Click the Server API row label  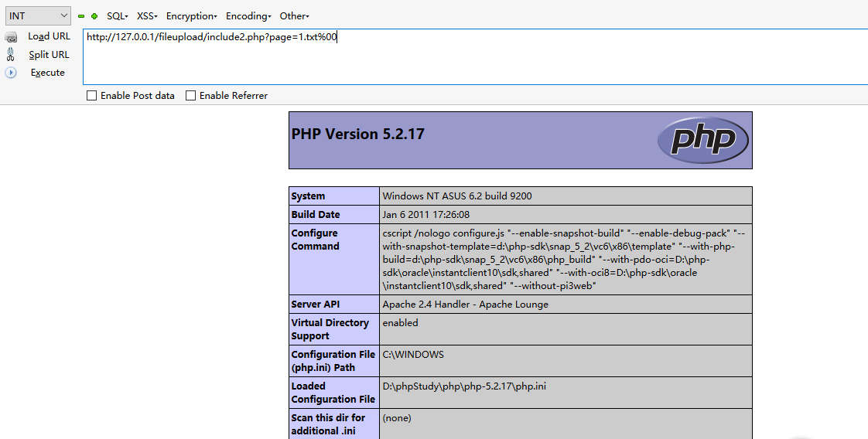pos(316,304)
